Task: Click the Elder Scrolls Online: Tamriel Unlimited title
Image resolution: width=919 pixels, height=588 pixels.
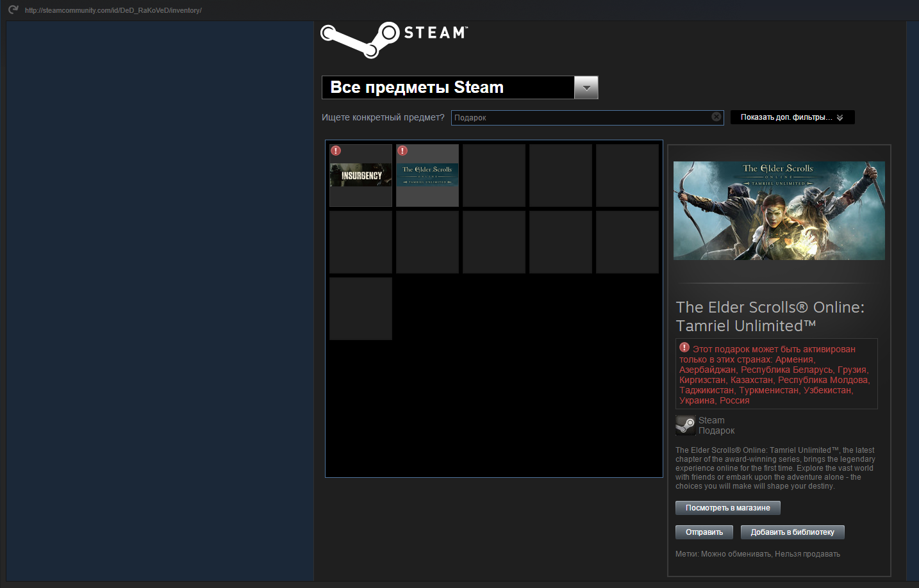Action: click(770, 316)
